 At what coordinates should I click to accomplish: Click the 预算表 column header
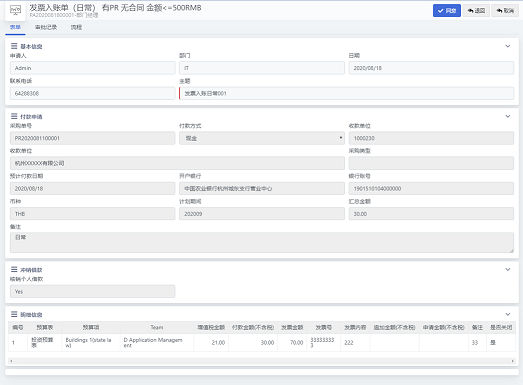(45, 328)
